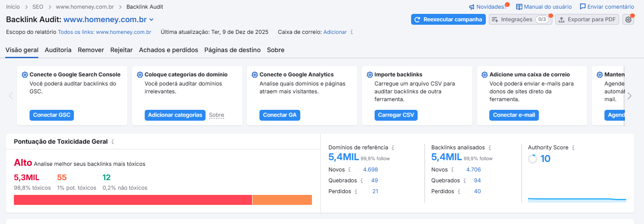Open the Integrações 0/3 button
Image resolution: width=644 pixels, height=224 pixels.
click(521, 20)
